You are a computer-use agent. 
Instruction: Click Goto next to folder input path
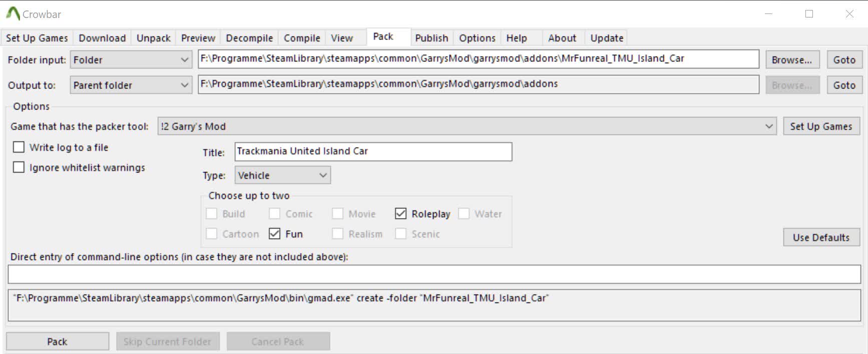coord(844,59)
